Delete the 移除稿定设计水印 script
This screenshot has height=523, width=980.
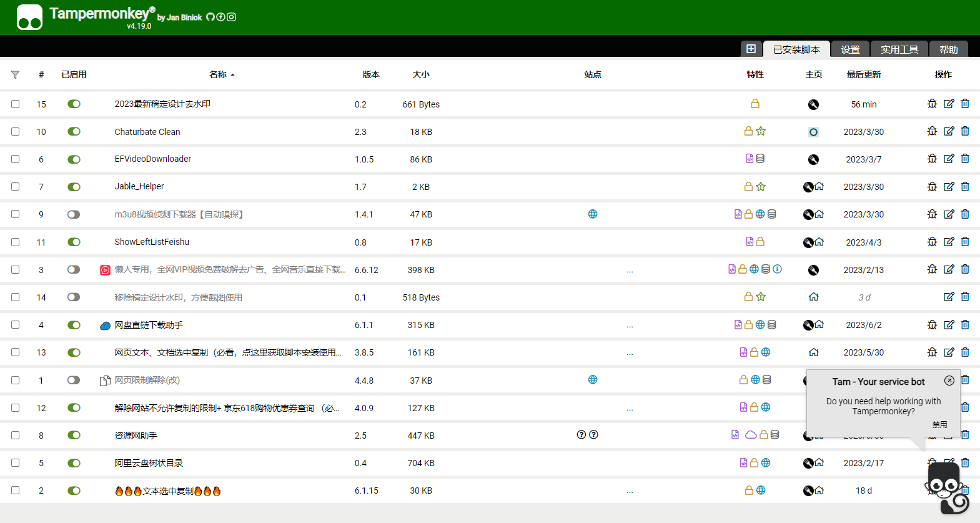[x=965, y=297]
